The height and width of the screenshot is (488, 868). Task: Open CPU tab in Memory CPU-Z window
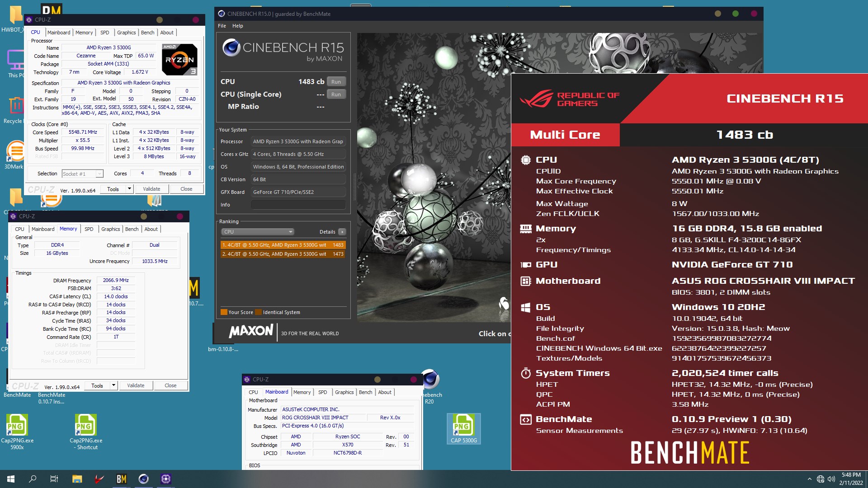tap(19, 229)
